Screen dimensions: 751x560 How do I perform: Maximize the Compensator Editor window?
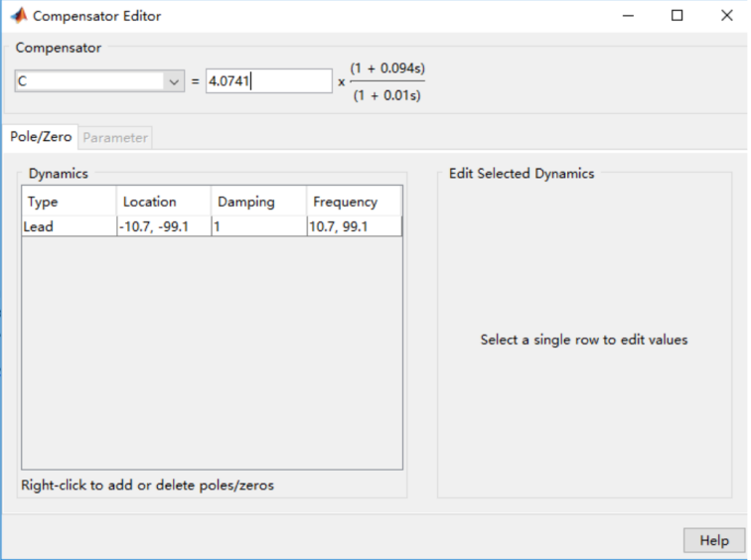pyautogui.click(x=676, y=16)
